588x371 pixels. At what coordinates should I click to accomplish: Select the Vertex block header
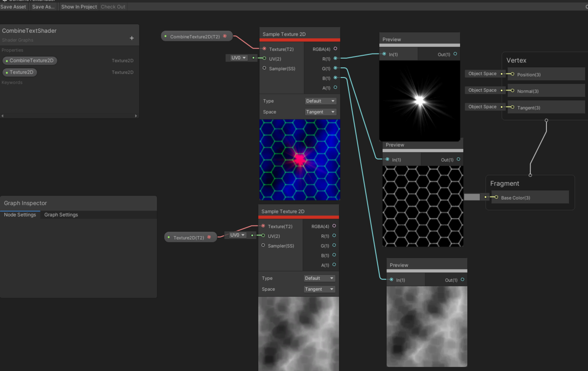click(x=516, y=60)
